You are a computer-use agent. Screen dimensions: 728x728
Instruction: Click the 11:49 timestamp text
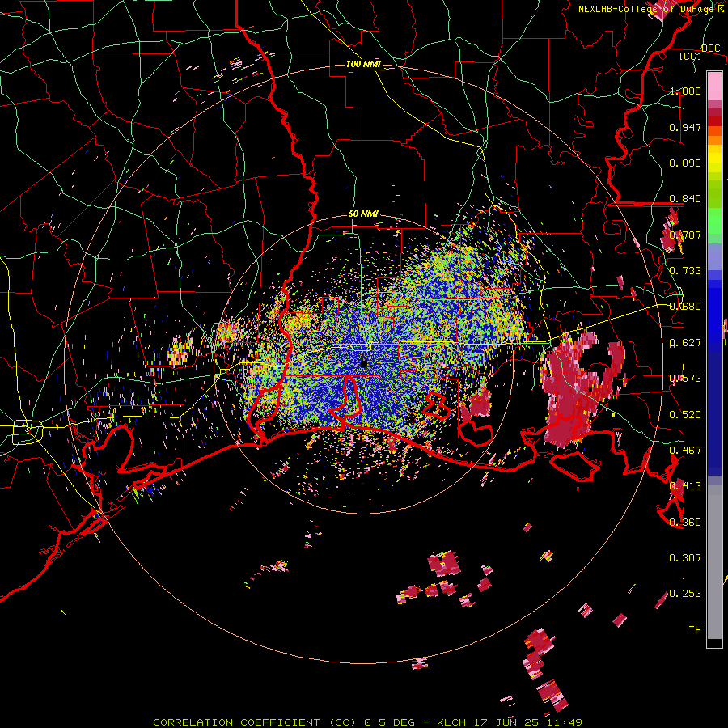pos(564,722)
